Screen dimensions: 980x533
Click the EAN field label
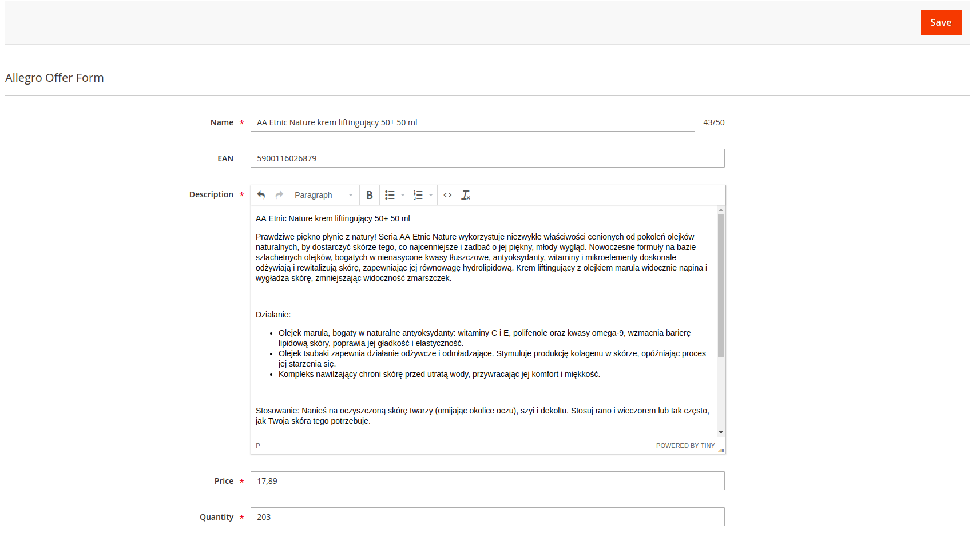[x=225, y=158]
